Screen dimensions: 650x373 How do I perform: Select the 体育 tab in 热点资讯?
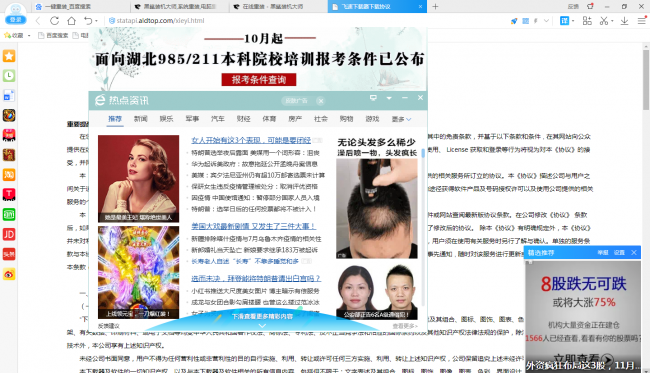(x=269, y=119)
